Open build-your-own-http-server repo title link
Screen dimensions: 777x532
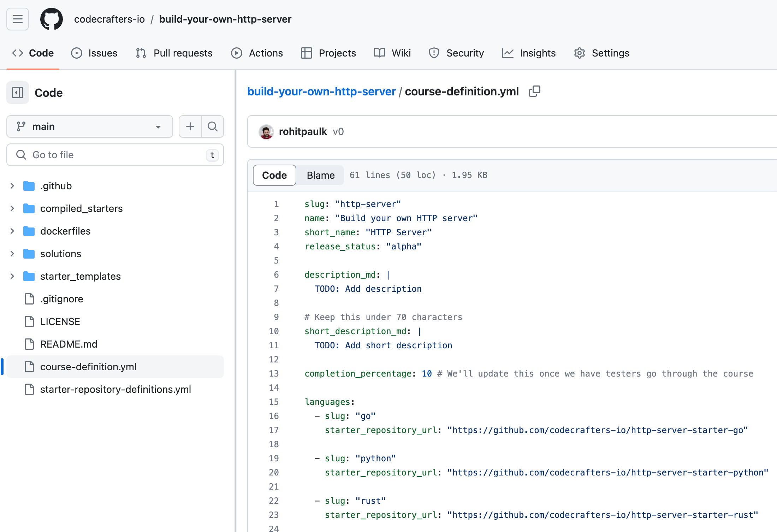click(x=225, y=19)
